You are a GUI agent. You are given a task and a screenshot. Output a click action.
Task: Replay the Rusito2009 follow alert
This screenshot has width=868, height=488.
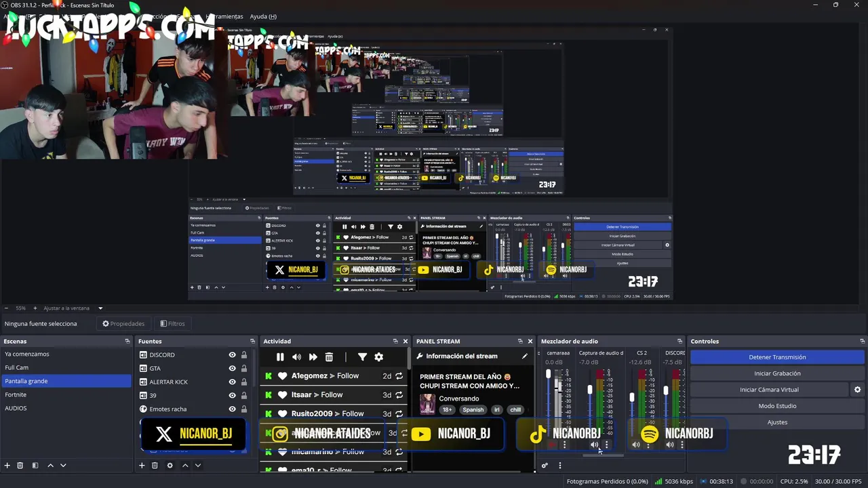coord(399,413)
